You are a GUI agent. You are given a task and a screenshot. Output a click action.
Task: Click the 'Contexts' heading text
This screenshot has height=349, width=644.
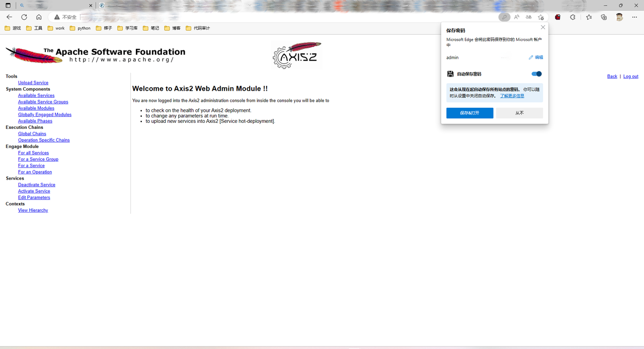click(15, 204)
